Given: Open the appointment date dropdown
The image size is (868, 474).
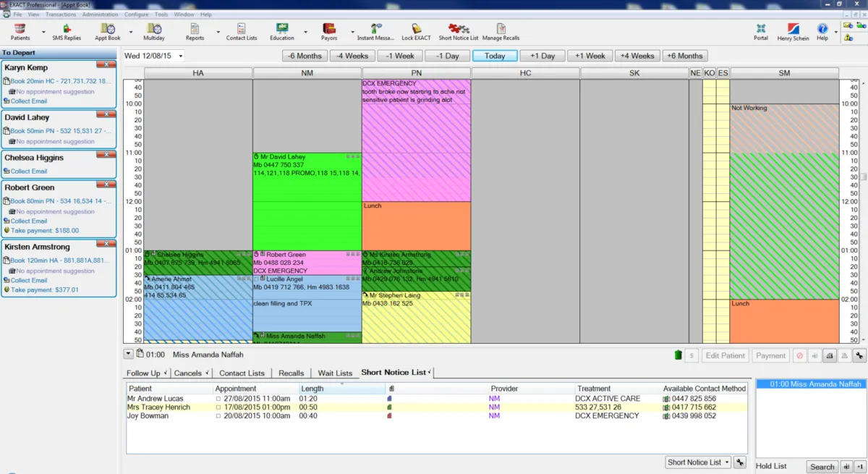Looking at the screenshot, I should click(x=180, y=56).
